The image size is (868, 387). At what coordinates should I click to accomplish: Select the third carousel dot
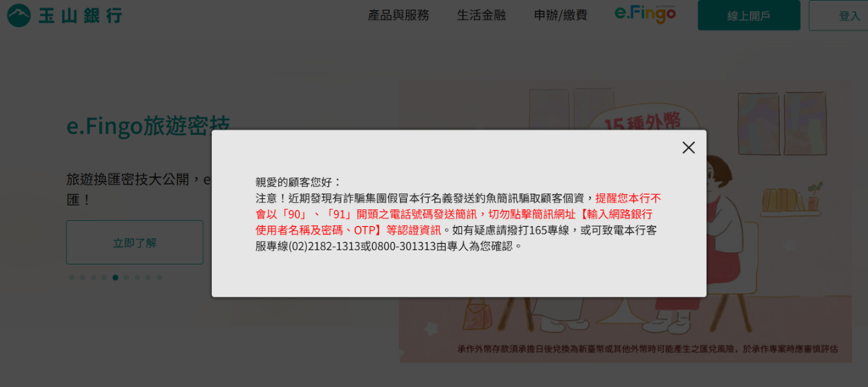(x=93, y=278)
